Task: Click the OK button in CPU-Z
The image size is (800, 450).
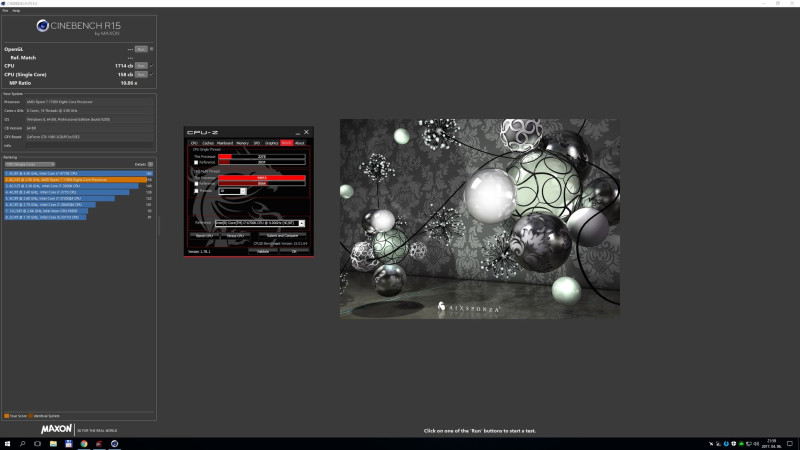Action: pos(294,252)
